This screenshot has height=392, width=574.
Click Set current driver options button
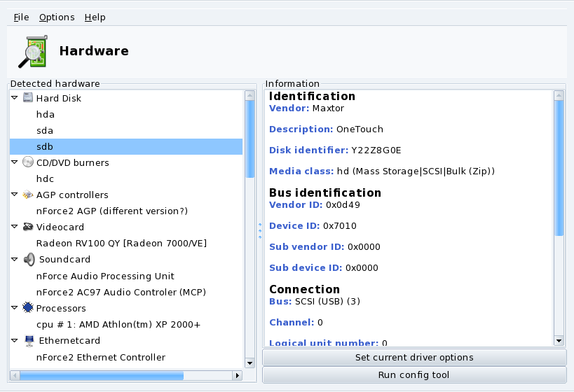[x=414, y=357]
